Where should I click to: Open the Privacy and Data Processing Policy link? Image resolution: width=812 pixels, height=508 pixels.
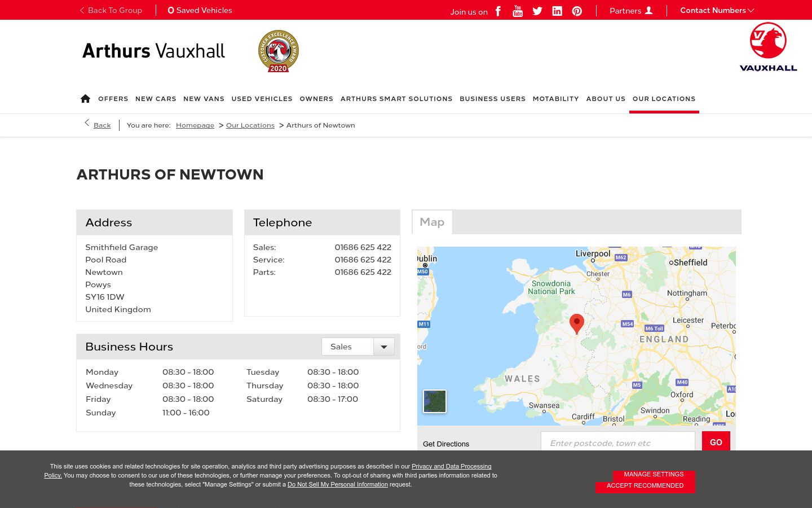tap(451, 466)
